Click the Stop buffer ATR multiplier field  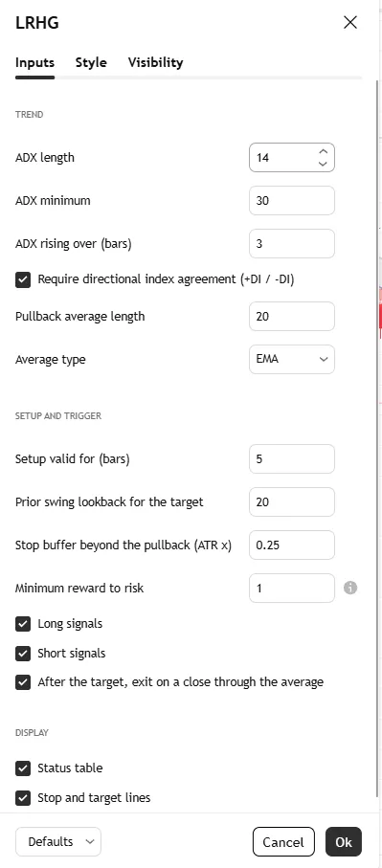coord(292,545)
